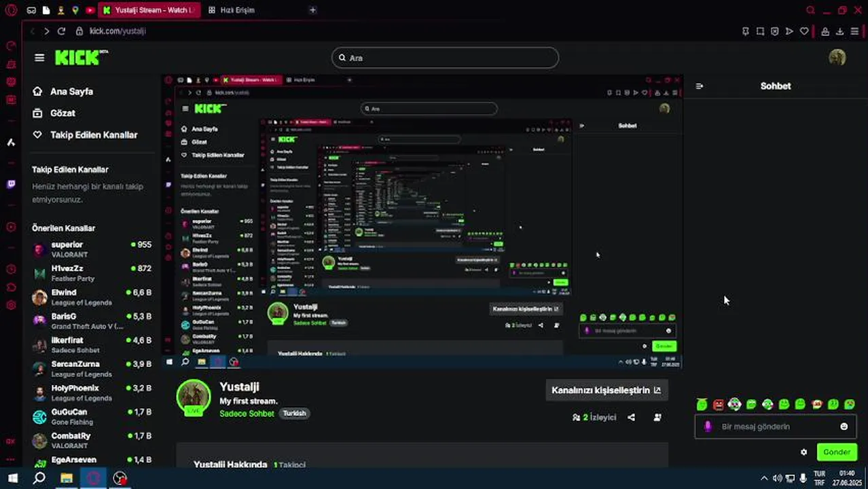Open the taskbar clock and date
This screenshot has height=489, width=868.
(846, 478)
